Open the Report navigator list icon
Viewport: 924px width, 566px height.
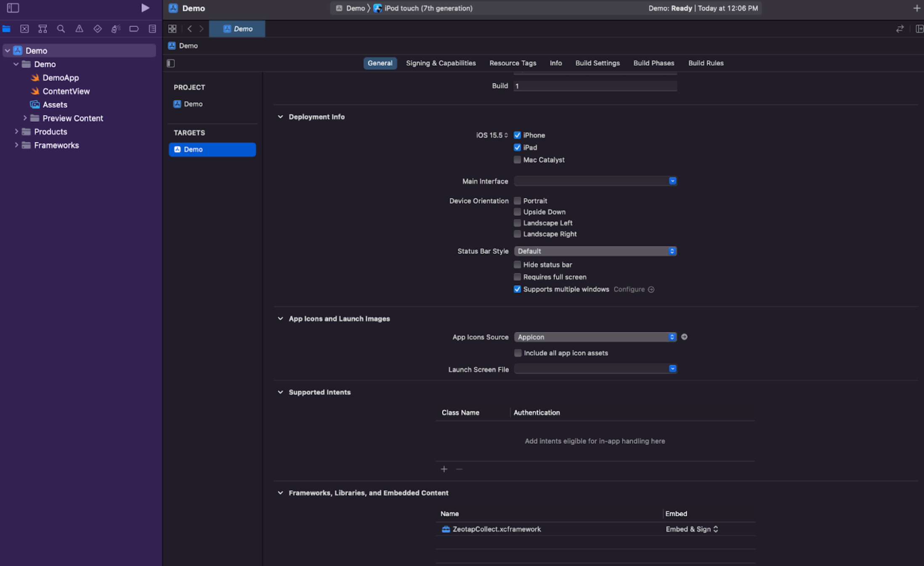[152, 29]
